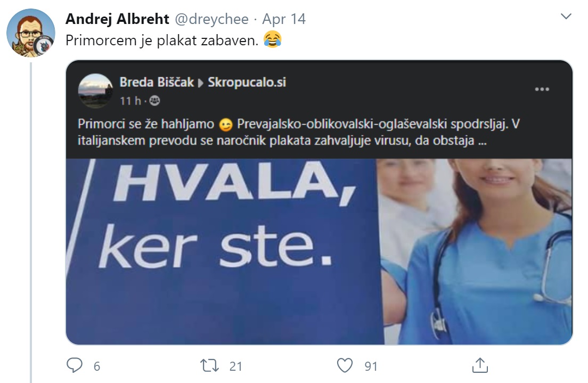588x383 pixels.
Task: Open Andrej Albreht's profile avatar
Action: pos(31,33)
